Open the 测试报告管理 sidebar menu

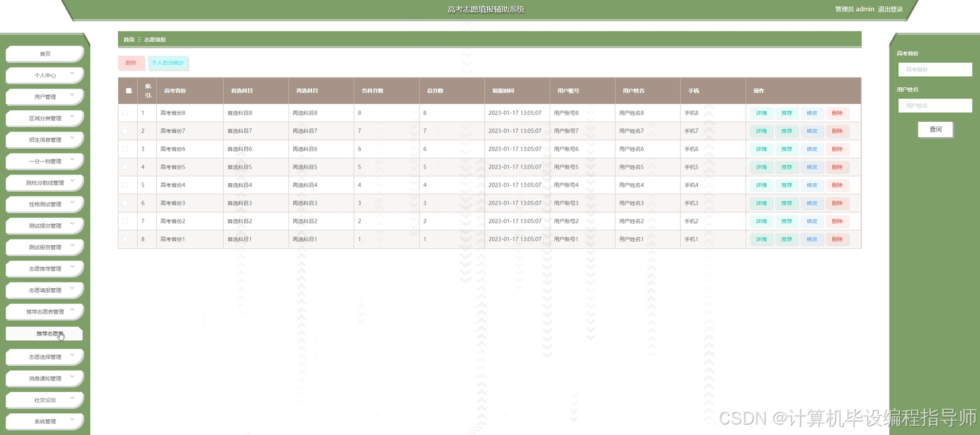click(45, 247)
